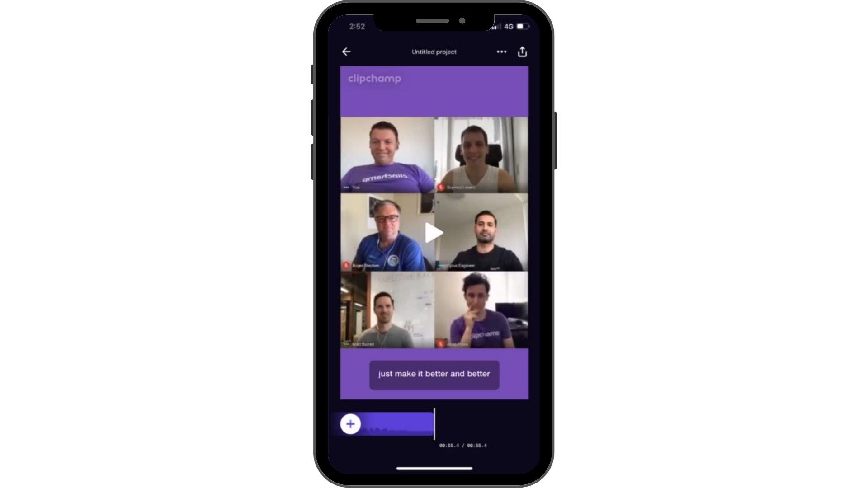The height and width of the screenshot is (488, 868).
Task: Tap the play button to preview video
Action: 434,232
